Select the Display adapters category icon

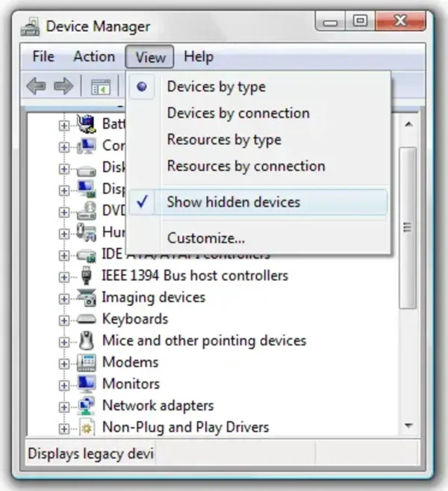[87, 189]
